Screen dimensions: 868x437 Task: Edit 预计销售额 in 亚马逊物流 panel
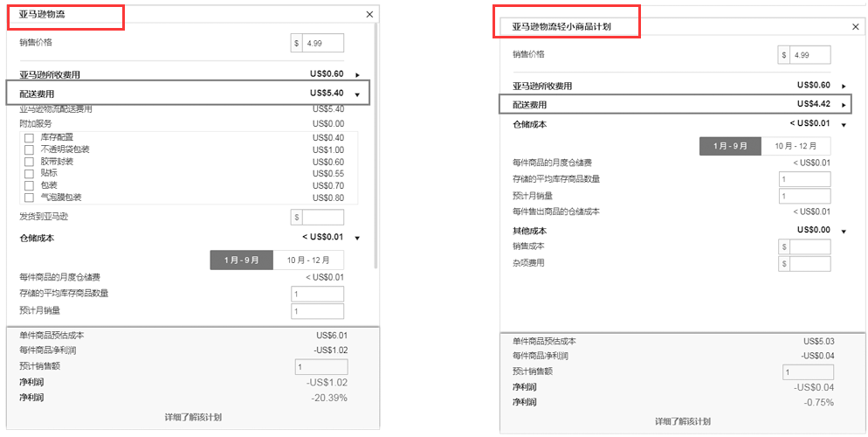click(x=321, y=367)
